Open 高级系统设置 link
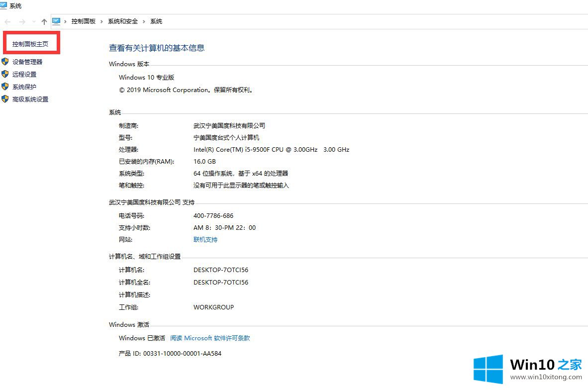The height and width of the screenshot is (390, 588). pos(30,99)
